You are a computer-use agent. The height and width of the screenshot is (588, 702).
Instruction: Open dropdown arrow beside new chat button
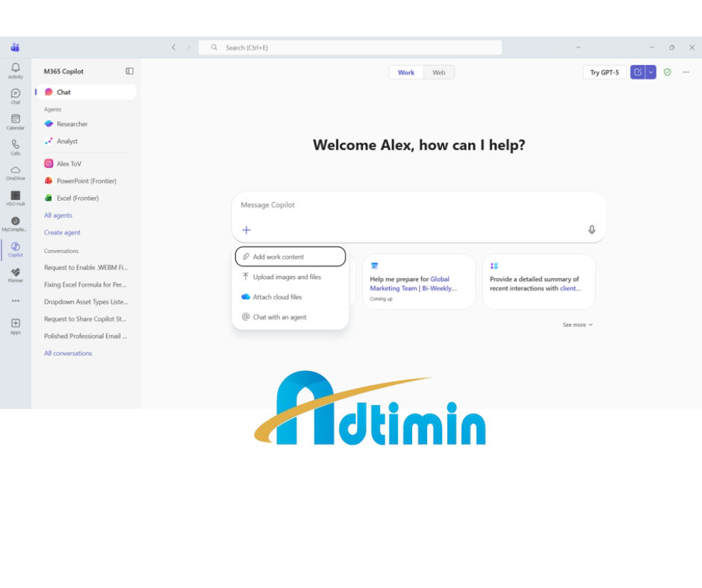pos(650,72)
